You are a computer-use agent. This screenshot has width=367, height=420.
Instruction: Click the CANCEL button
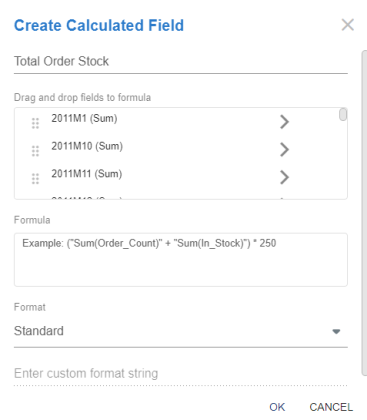click(x=331, y=407)
